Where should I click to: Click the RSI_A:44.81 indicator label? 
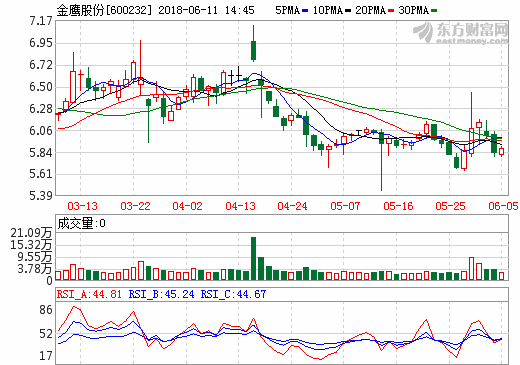(89, 294)
